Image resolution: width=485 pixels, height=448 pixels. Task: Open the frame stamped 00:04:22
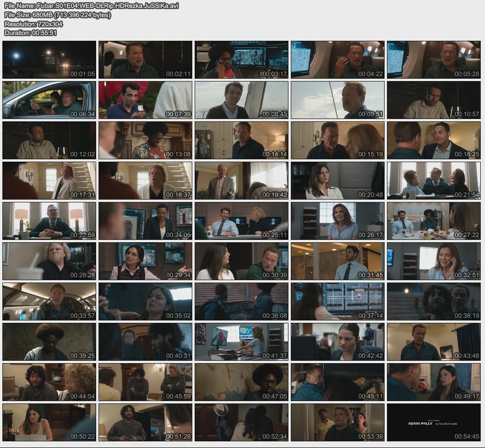point(337,60)
